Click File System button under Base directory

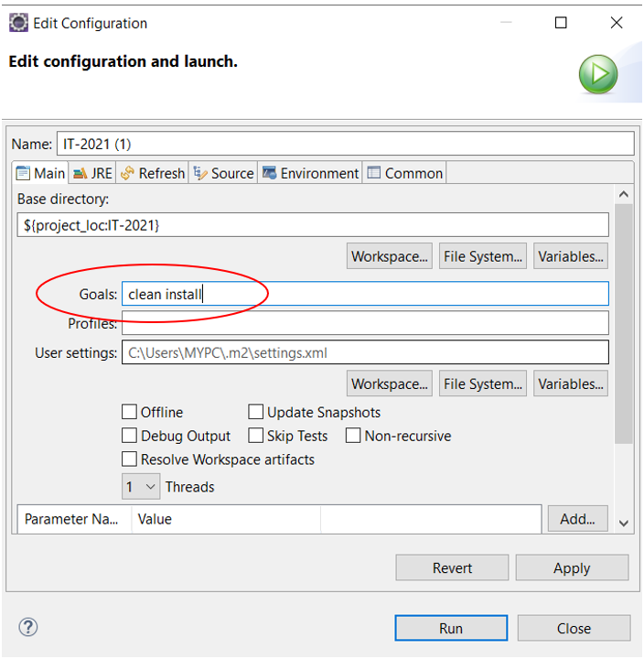(483, 256)
